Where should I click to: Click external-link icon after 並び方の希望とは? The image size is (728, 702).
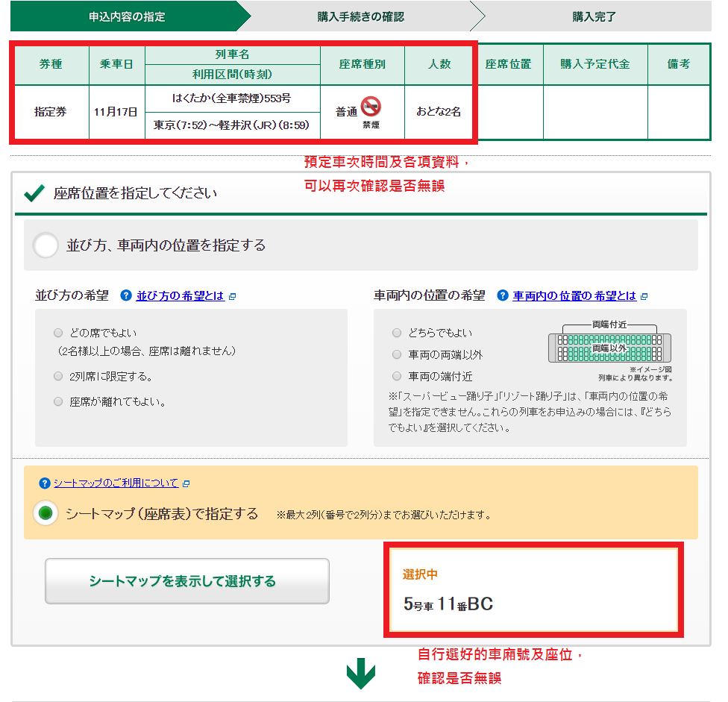coord(233,296)
